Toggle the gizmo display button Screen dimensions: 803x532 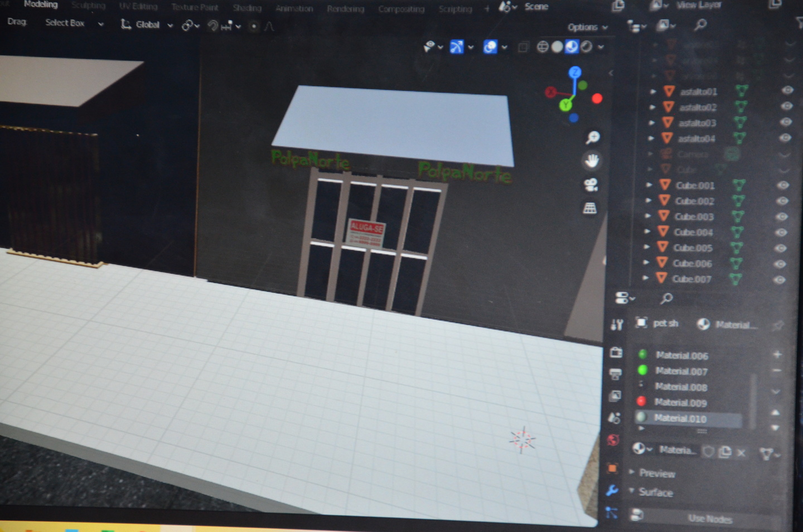coord(457,47)
